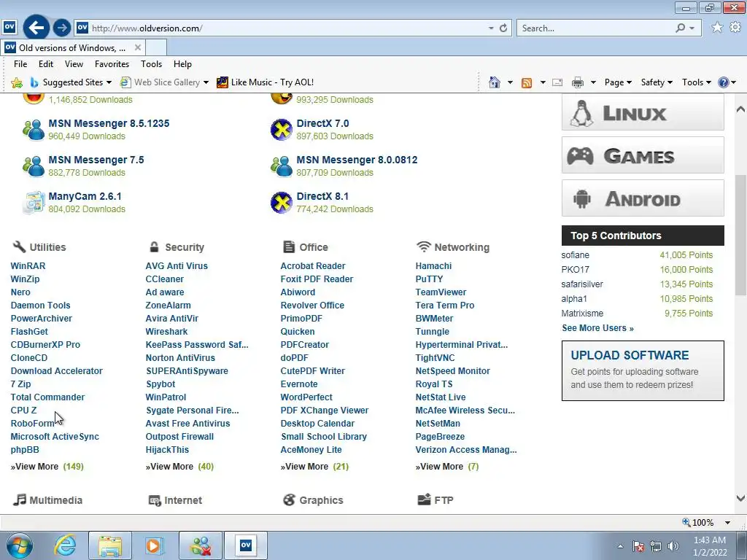This screenshot has height=560, width=747.
Task: Click the MSN Messenger 7.5 icon
Action: [34, 166]
